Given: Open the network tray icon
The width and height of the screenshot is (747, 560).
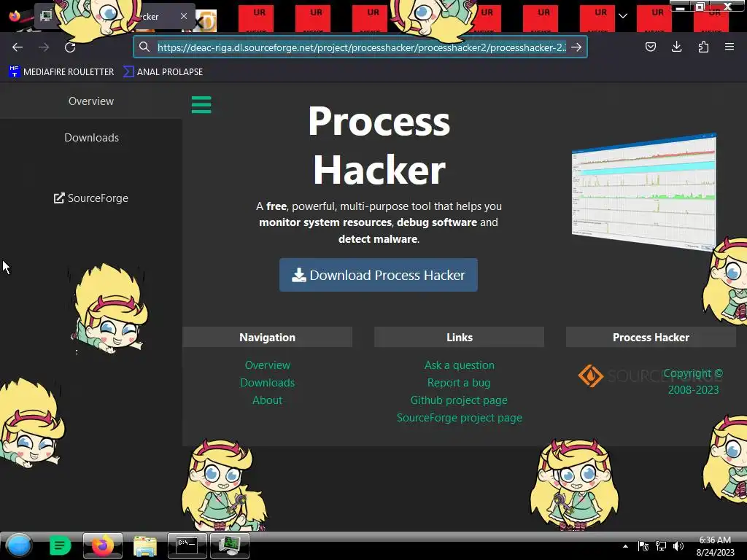Looking at the screenshot, I should coord(660,546).
